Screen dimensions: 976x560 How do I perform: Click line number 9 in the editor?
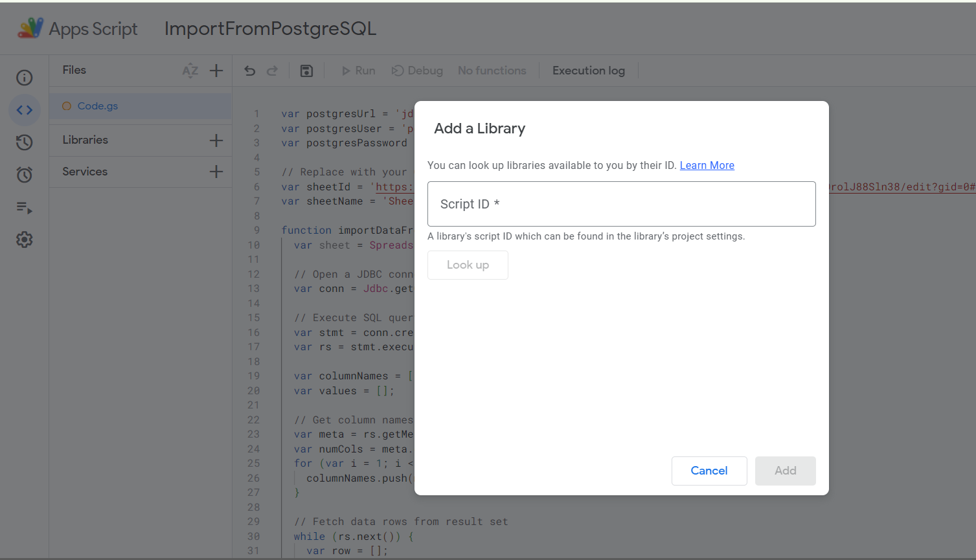(x=256, y=230)
